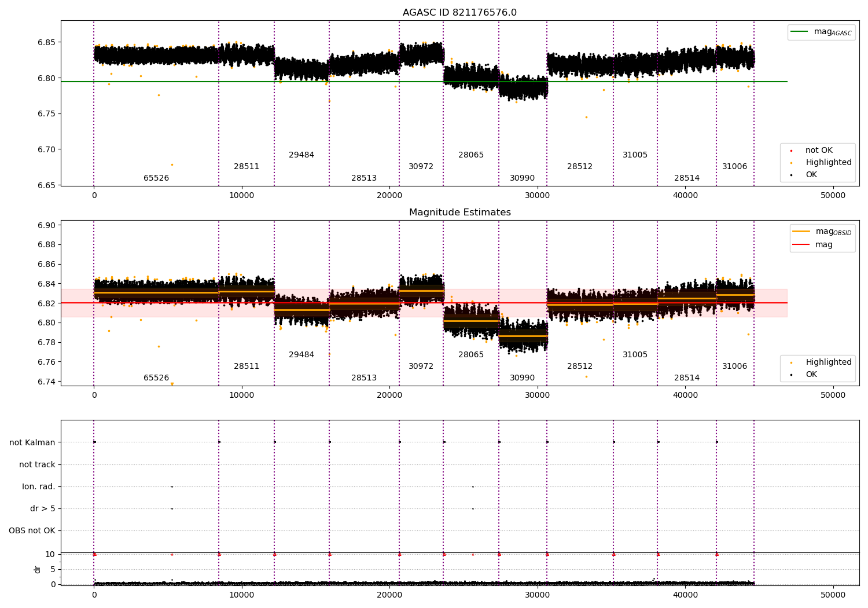The image size is (868, 608).
Task: Click the red 'mag' legend entry in middle plot
Action: point(812,244)
